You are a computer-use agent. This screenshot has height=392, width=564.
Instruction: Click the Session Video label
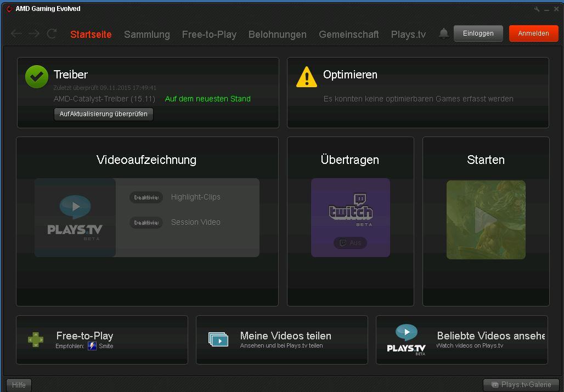[x=196, y=223]
